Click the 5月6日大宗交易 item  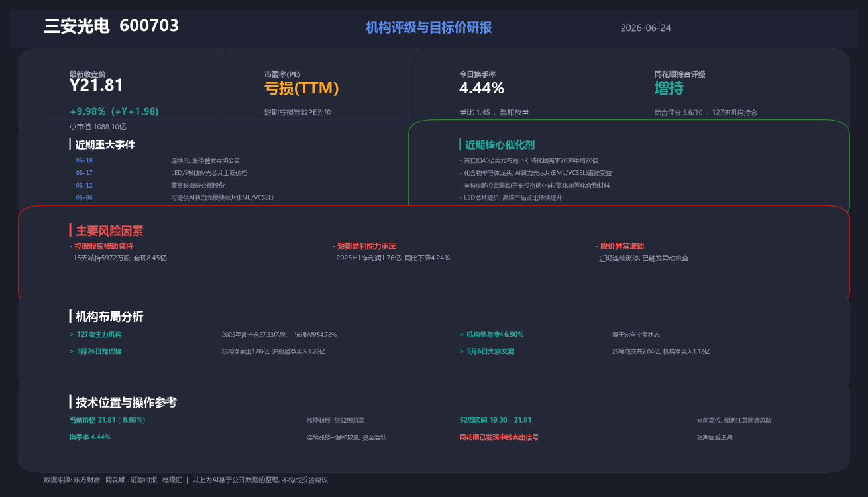click(486, 351)
